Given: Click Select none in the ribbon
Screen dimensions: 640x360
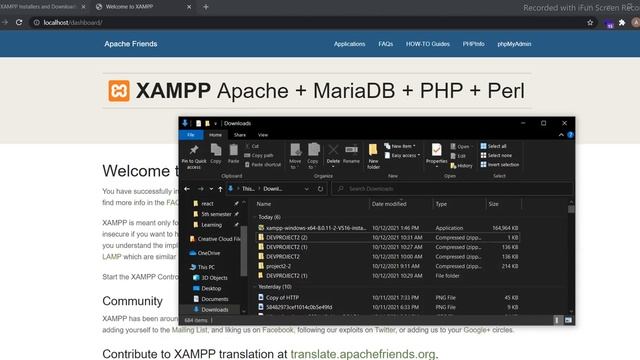Looking at the screenshot, I should click(x=496, y=156).
